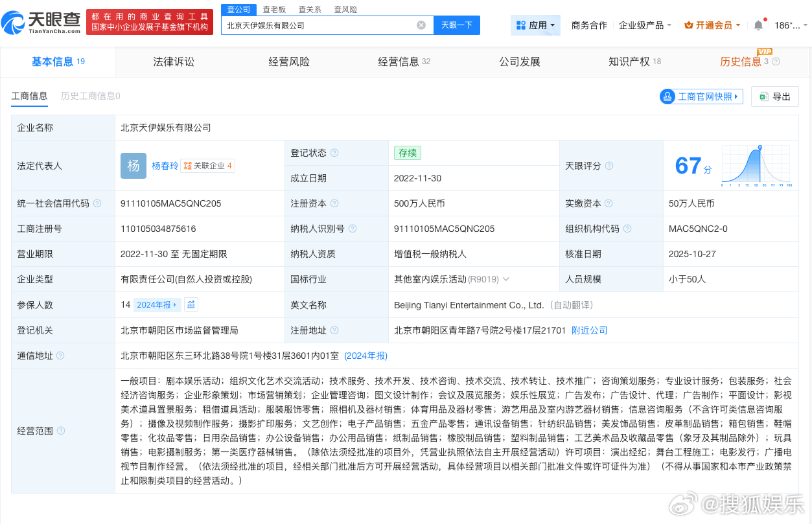Expand the 国标行业 R9019 chevron

tap(505, 279)
